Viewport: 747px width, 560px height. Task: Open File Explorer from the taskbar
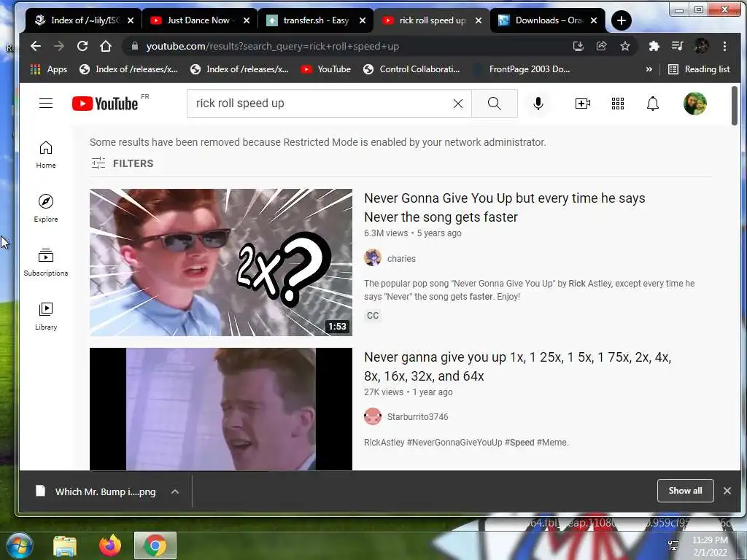click(65, 545)
